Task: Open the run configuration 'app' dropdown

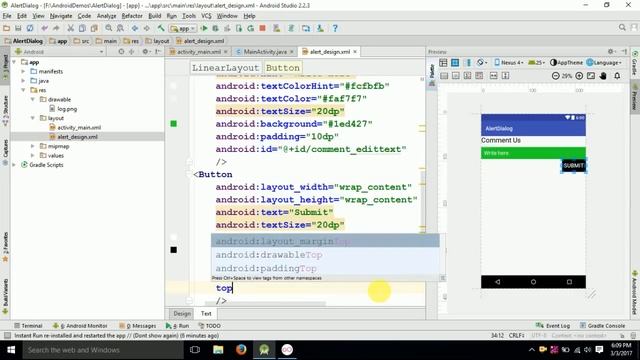Action: (183, 29)
